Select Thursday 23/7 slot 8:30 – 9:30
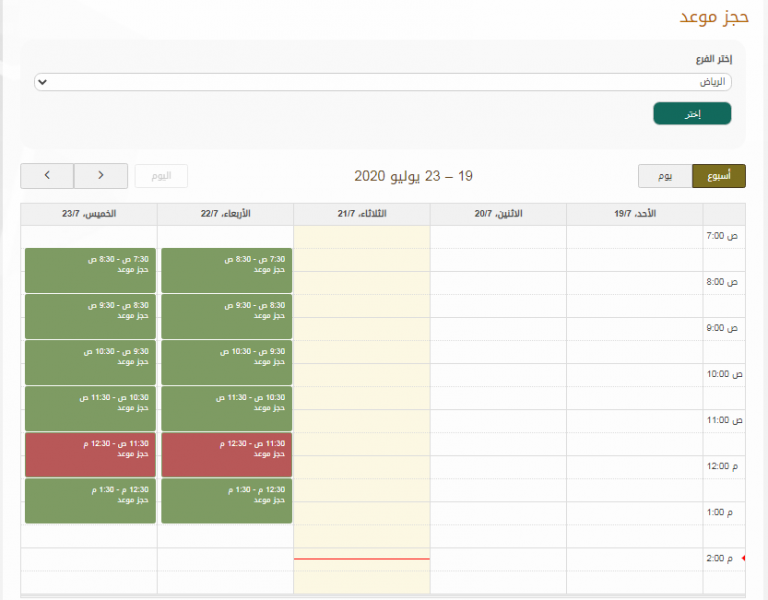Screen dimensions: 768x600 pyautogui.click(x=90, y=316)
